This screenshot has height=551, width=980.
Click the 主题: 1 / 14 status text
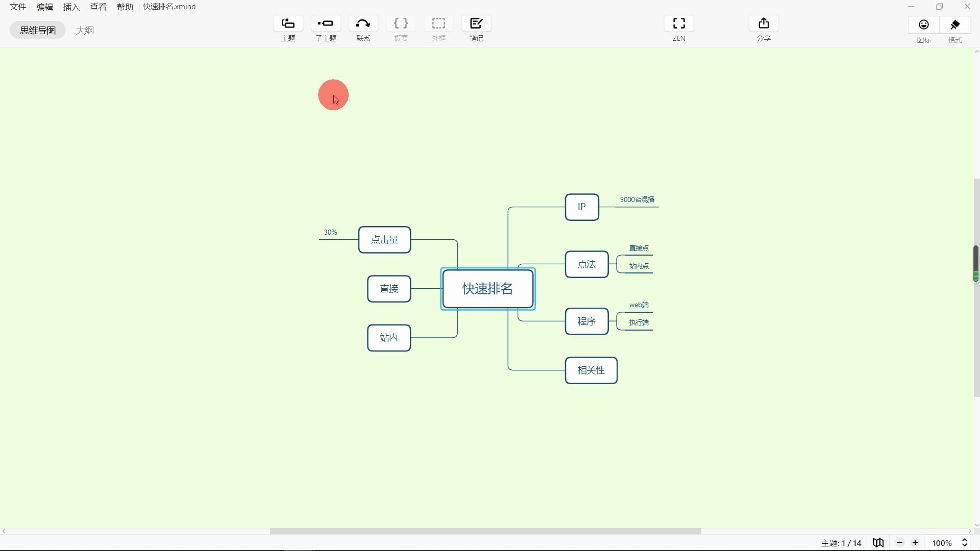point(841,543)
